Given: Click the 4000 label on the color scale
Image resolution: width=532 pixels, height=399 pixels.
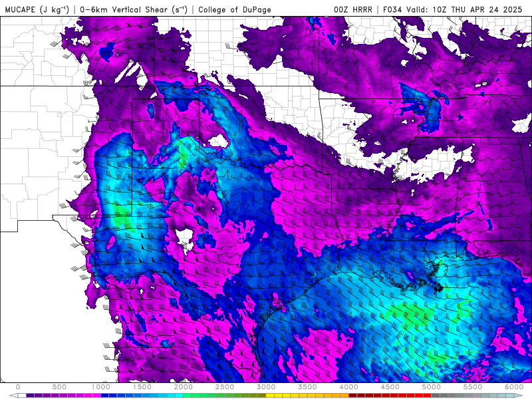Looking at the screenshot, I should [x=349, y=387].
